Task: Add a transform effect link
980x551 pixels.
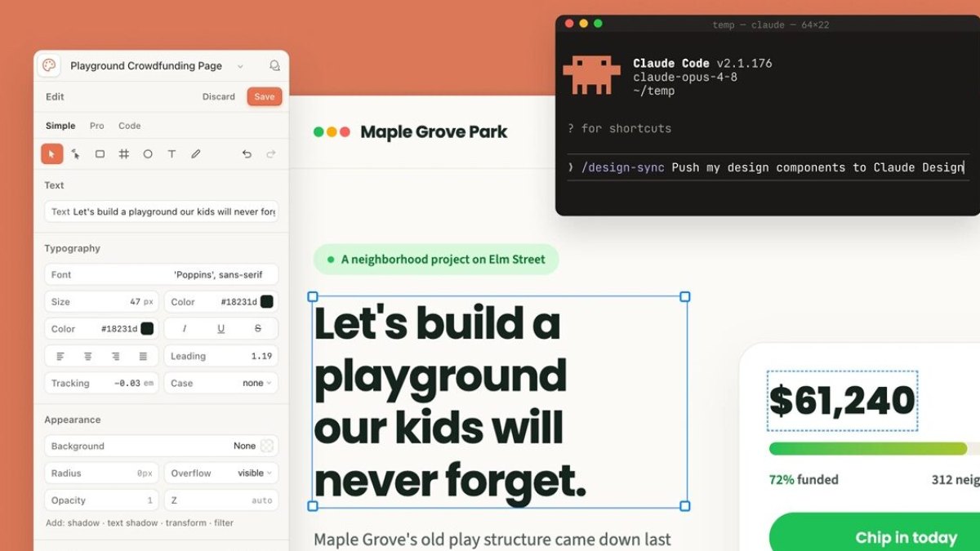Action: (186, 522)
